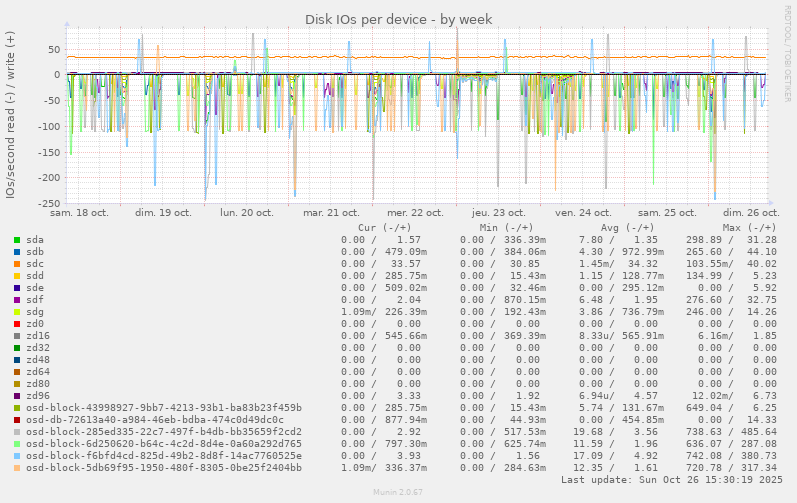Click the 'Disk IOs per device - by week' title
Screen dimensions: 797x503
coord(398,19)
